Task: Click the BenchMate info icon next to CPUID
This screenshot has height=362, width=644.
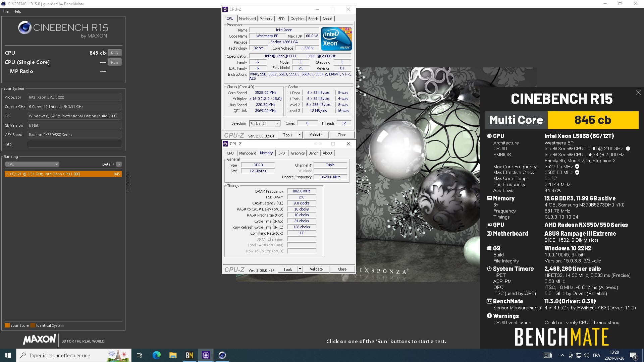Action: pyautogui.click(x=628, y=148)
